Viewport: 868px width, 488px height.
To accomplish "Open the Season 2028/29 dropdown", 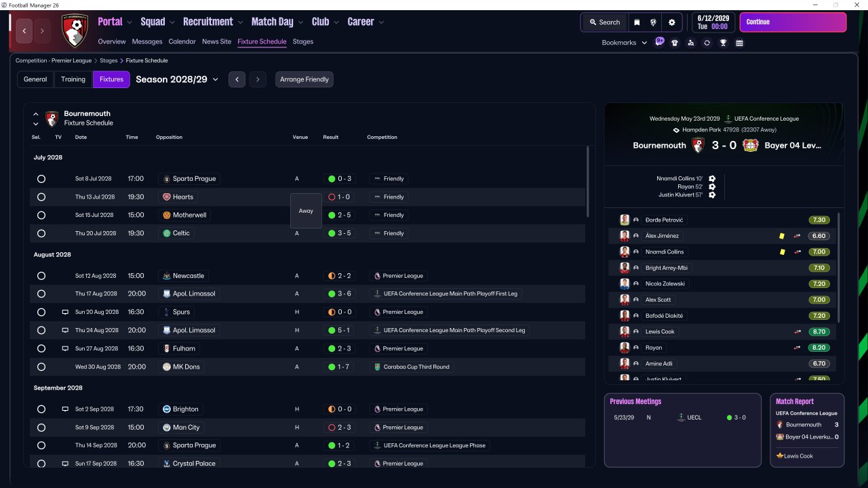I will [x=177, y=79].
